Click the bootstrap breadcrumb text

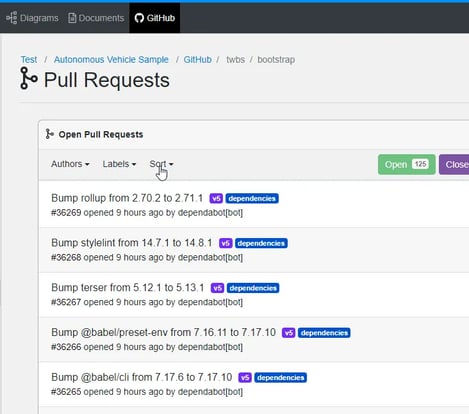[276, 60]
